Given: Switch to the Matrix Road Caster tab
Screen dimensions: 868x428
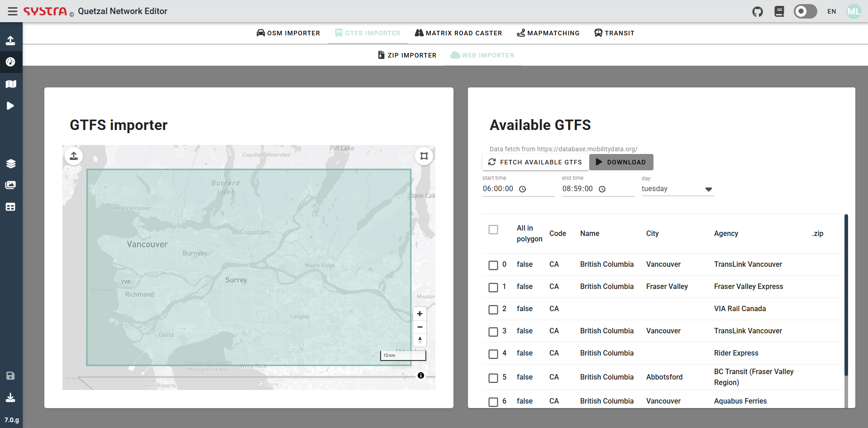Looking at the screenshot, I should tap(458, 33).
